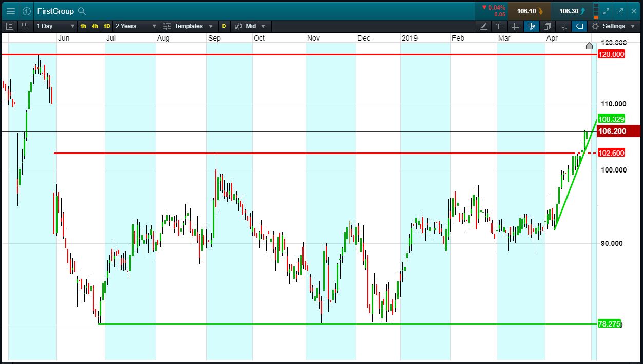This screenshot has height=364, width=643.
Task: Expand the 2 Years range dropdown
Action: [x=136, y=26]
